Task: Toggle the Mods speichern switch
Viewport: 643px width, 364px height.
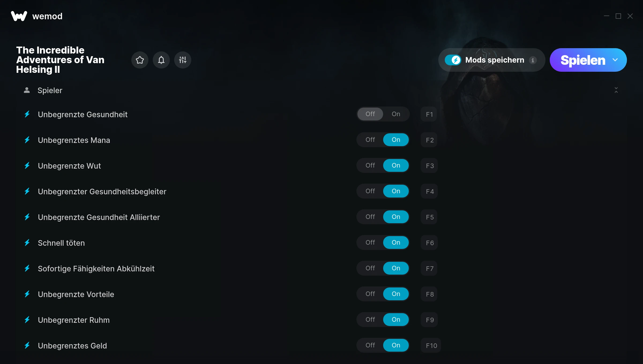Action: (453, 60)
